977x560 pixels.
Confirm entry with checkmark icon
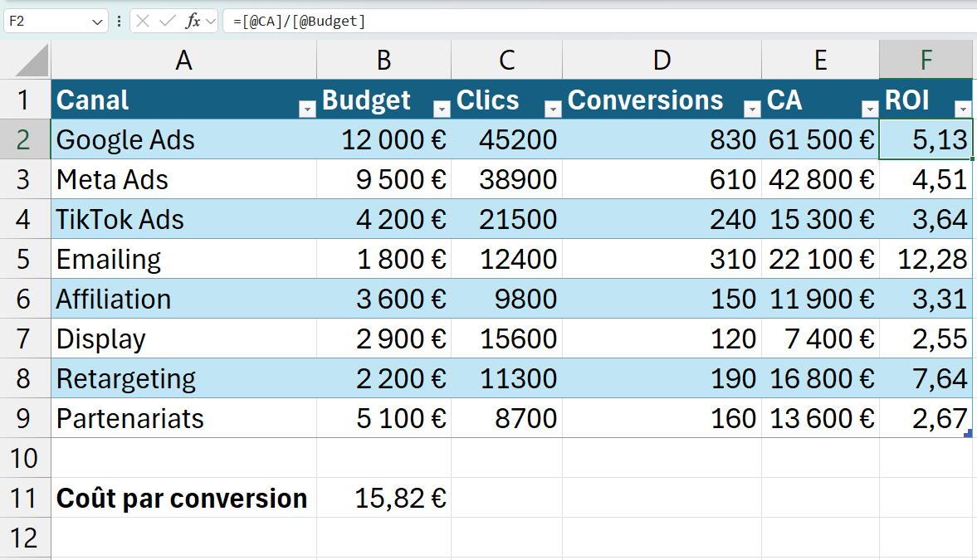coord(167,22)
